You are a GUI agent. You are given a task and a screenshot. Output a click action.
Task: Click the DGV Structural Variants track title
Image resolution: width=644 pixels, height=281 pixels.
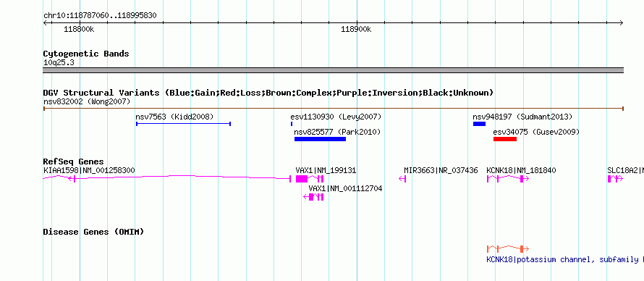pyautogui.click(x=268, y=93)
